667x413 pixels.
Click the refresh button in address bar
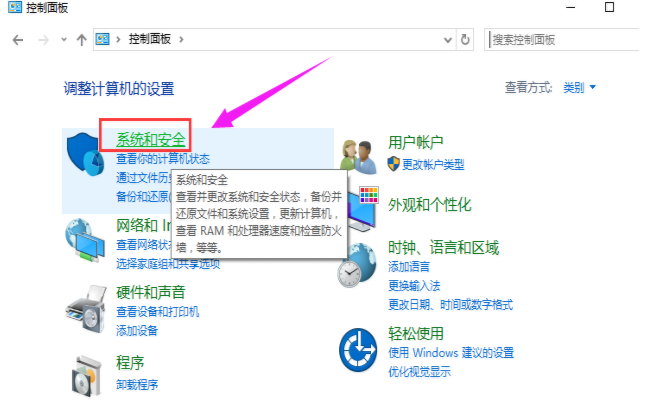[x=465, y=40]
